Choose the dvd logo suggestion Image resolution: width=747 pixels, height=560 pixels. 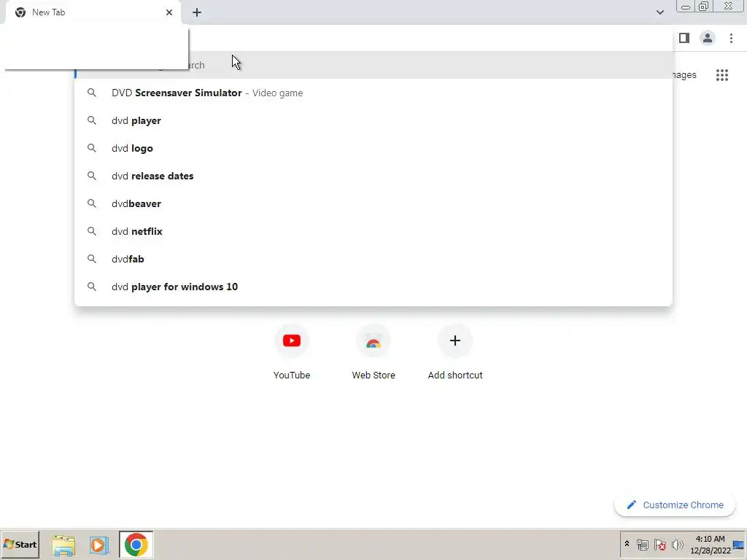click(373, 148)
